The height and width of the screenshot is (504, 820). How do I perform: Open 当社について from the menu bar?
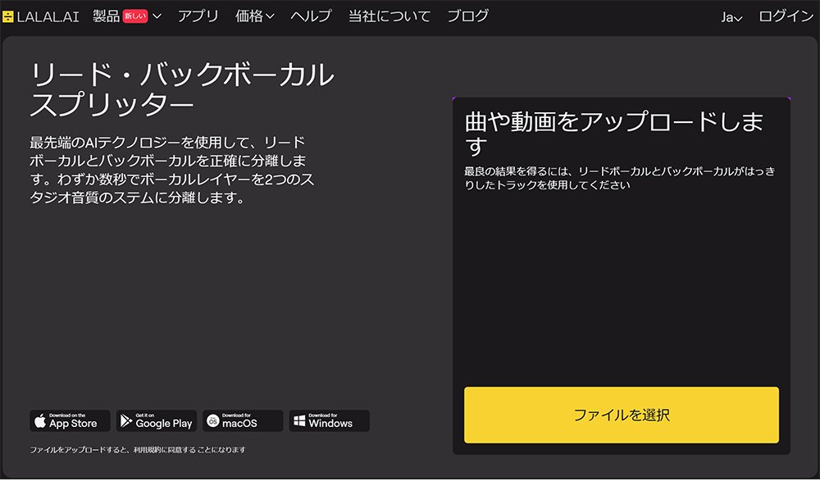[x=389, y=15]
